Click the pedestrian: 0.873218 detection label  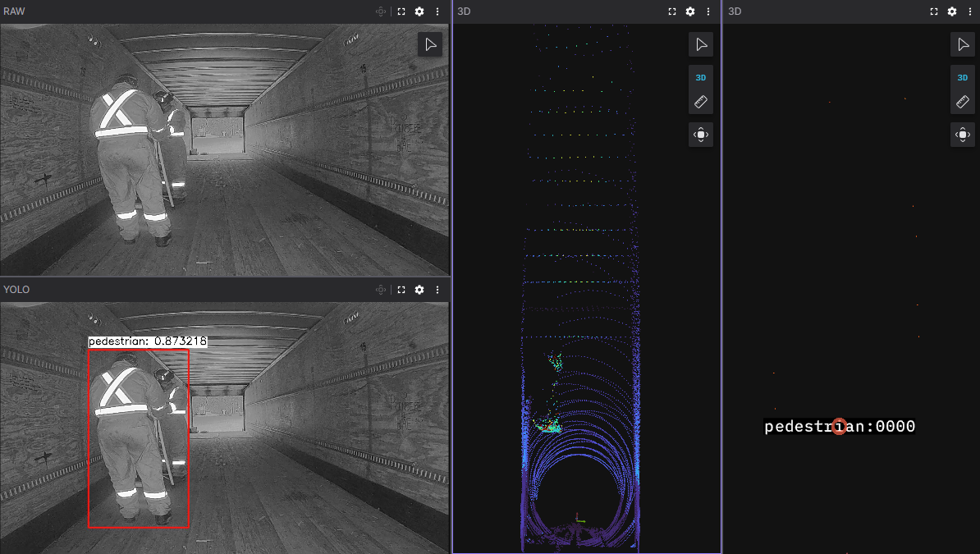point(148,341)
